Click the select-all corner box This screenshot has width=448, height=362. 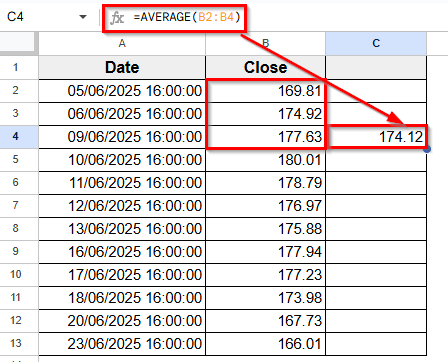tap(19, 43)
